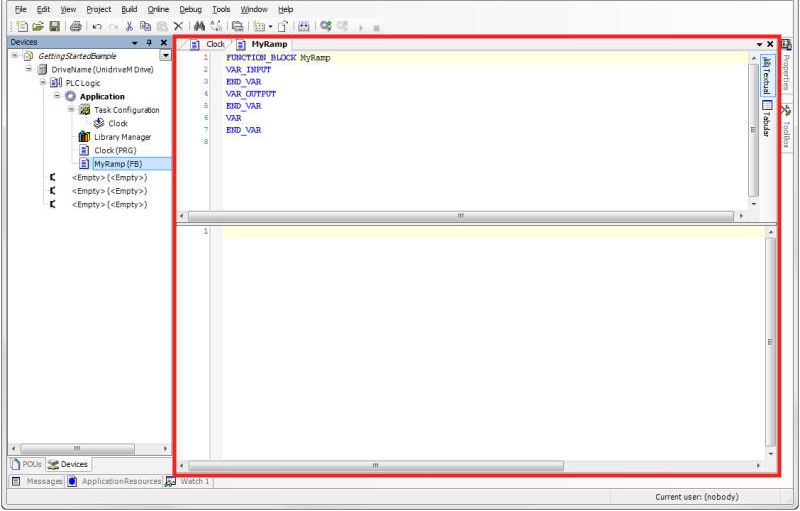
Task: Collapse the GettingStartedExample project node
Action: pyautogui.click(x=14, y=55)
